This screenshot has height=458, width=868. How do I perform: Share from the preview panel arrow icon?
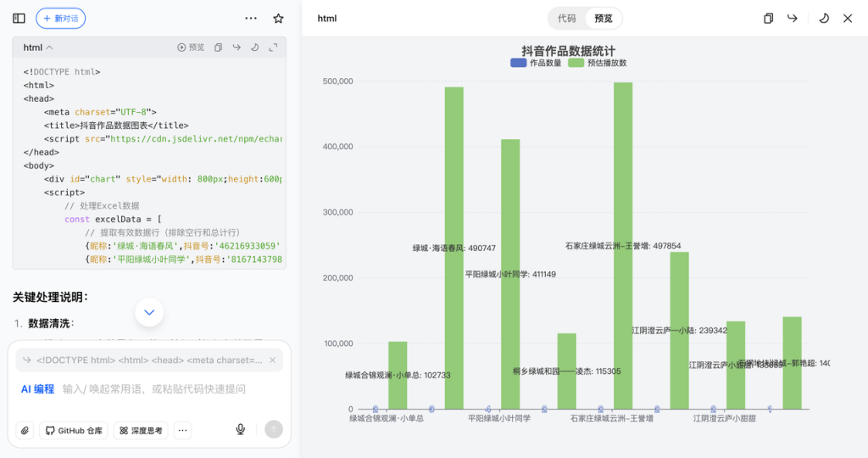[793, 19]
